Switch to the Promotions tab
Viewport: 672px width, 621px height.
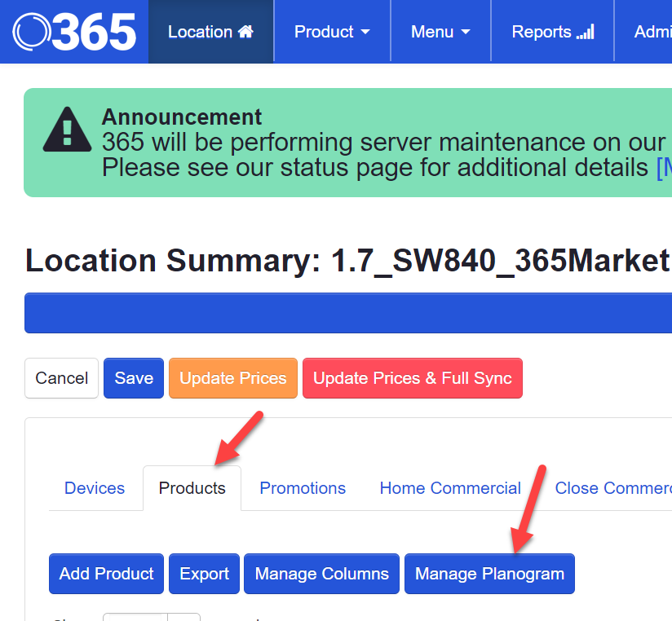click(x=303, y=488)
